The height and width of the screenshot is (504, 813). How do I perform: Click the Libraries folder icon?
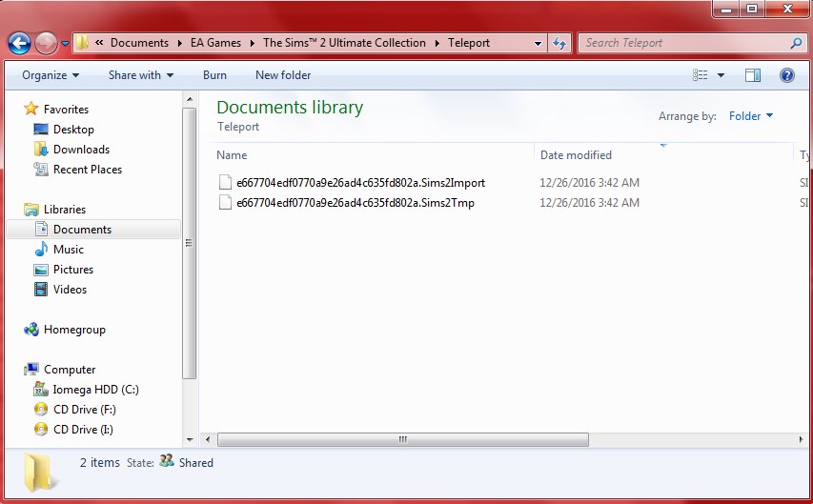31,209
